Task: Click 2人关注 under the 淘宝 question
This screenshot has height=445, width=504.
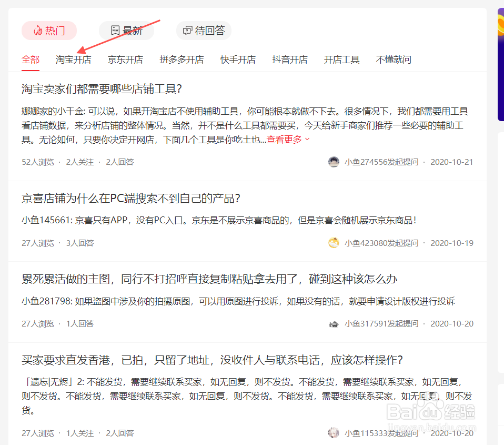Action: pyautogui.click(x=80, y=162)
